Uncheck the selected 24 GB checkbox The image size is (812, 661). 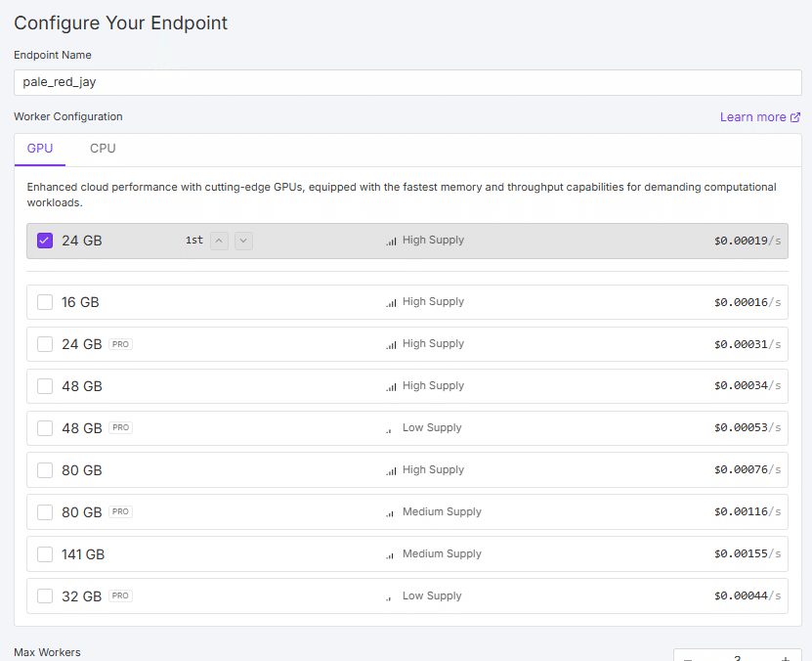[45, 241]
